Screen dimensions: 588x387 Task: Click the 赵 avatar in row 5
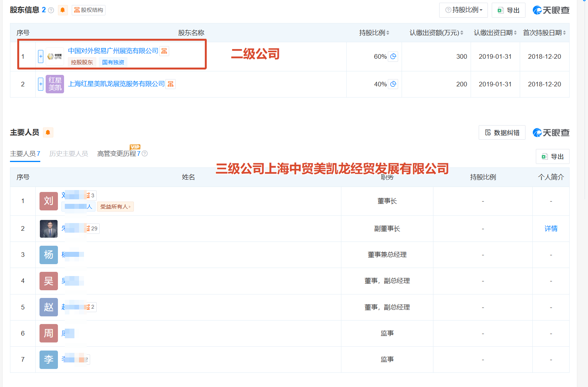point(49,307)
